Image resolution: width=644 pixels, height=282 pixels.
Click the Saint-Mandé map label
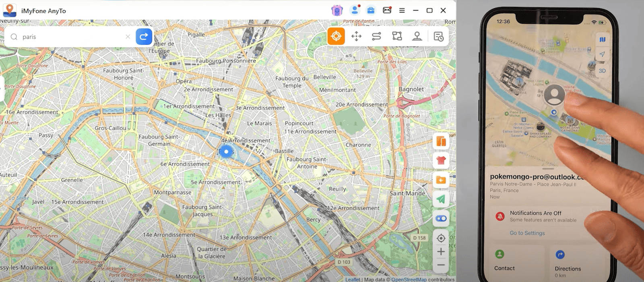pyautogui.click(x=407, y=193)
